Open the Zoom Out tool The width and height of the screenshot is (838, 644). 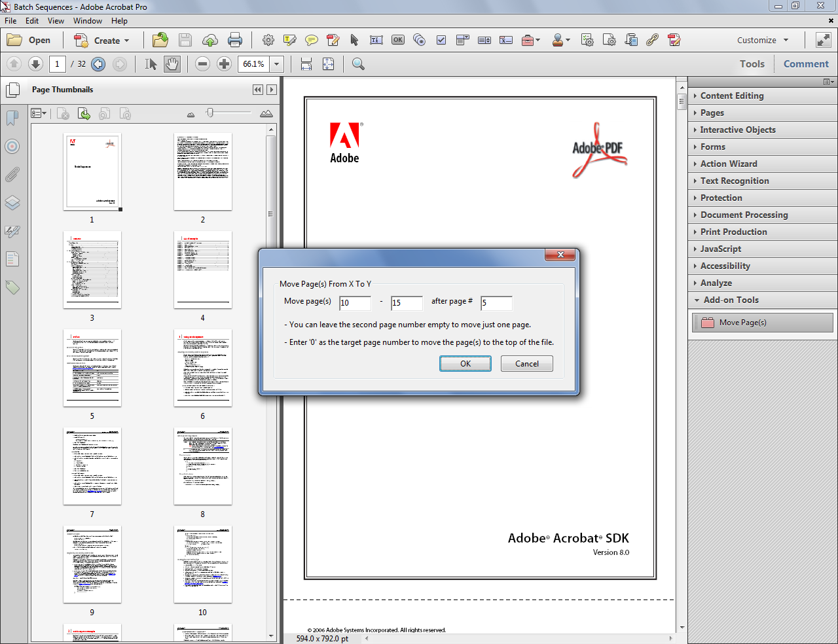(203, 63)
